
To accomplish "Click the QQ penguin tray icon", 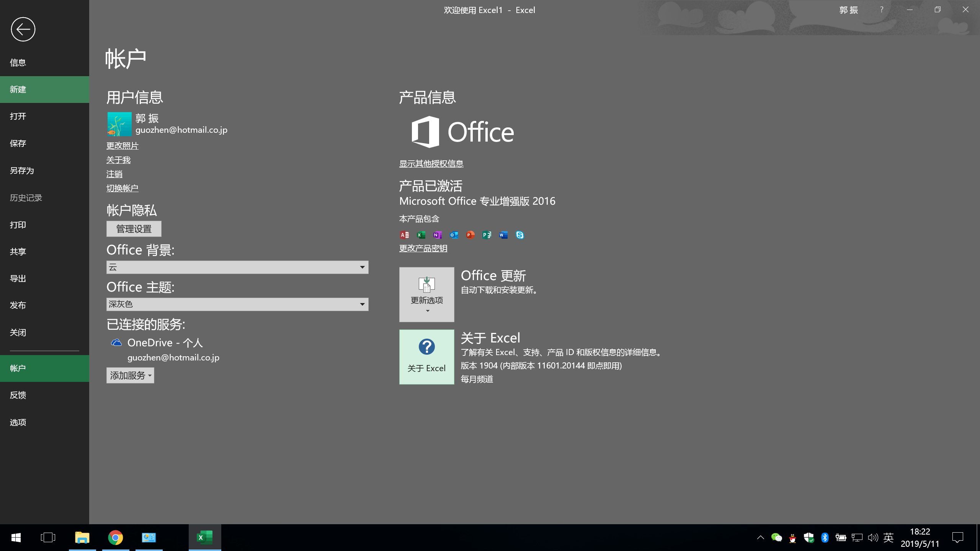I will pos(793,538).
